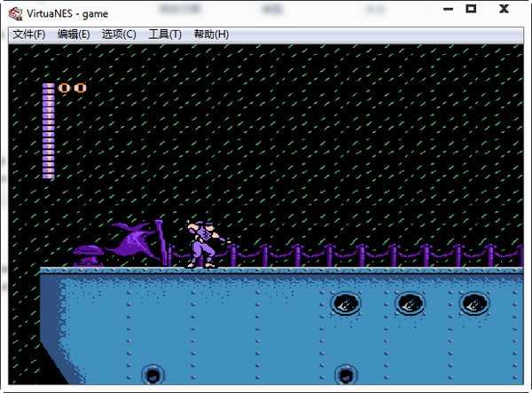Minimize the VirtuaNES window
Image resolution: width=532 pixels, height=393 pixels.
click(448, 9)
